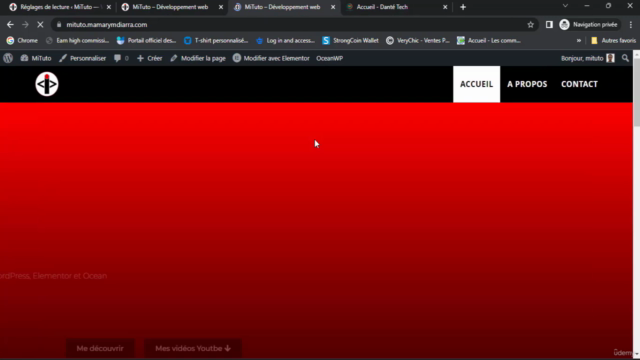This screenshot has height=360, width=640.
Task: Open the WordPress logo menu
Action: pos(8,58)
